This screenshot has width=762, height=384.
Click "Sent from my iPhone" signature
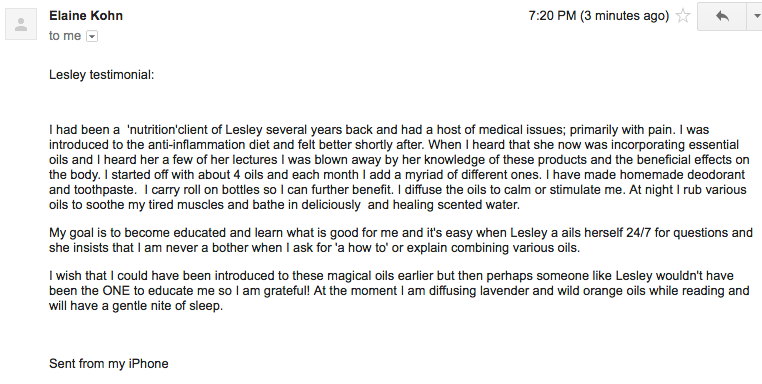109,364
